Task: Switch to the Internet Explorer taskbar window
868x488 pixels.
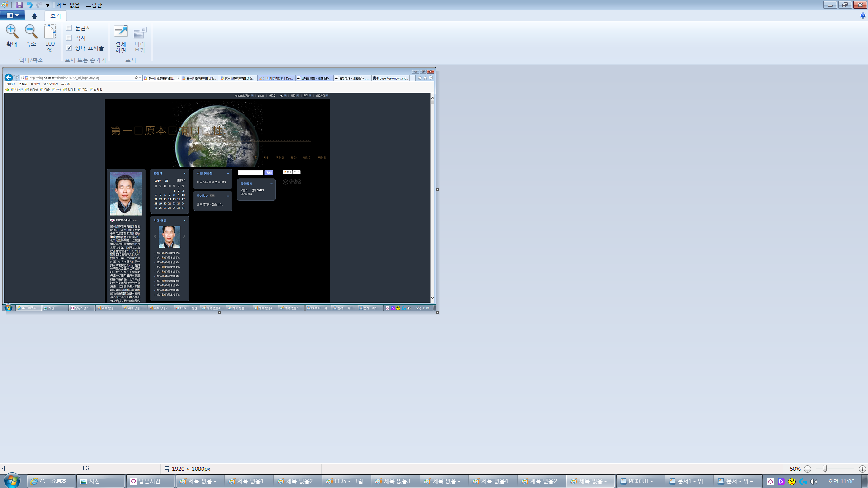Action: click(x=51, y=482)
